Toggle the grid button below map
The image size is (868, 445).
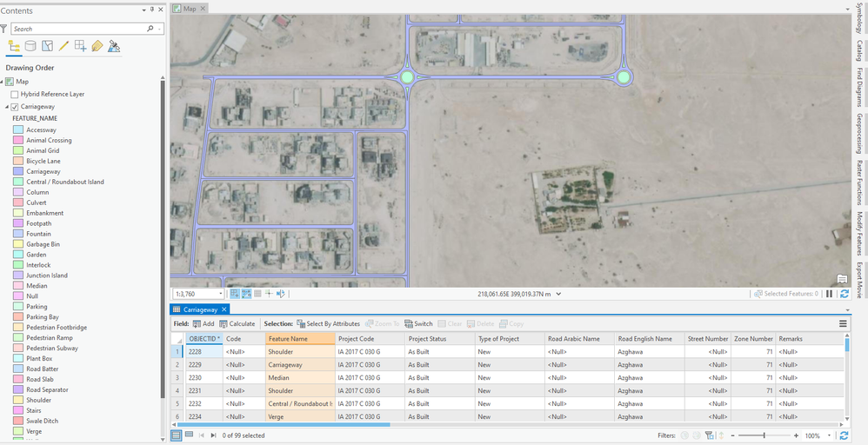point(257,294)
